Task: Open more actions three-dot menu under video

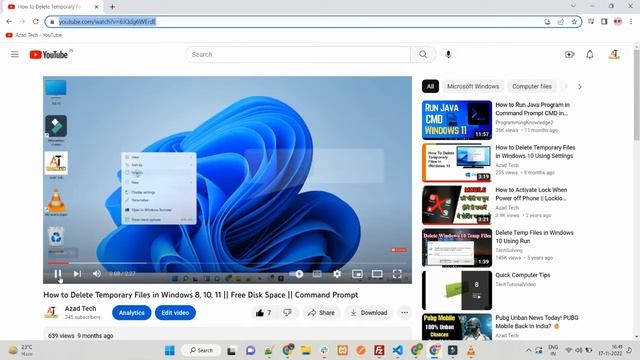Action: click(x=404, y=313)
